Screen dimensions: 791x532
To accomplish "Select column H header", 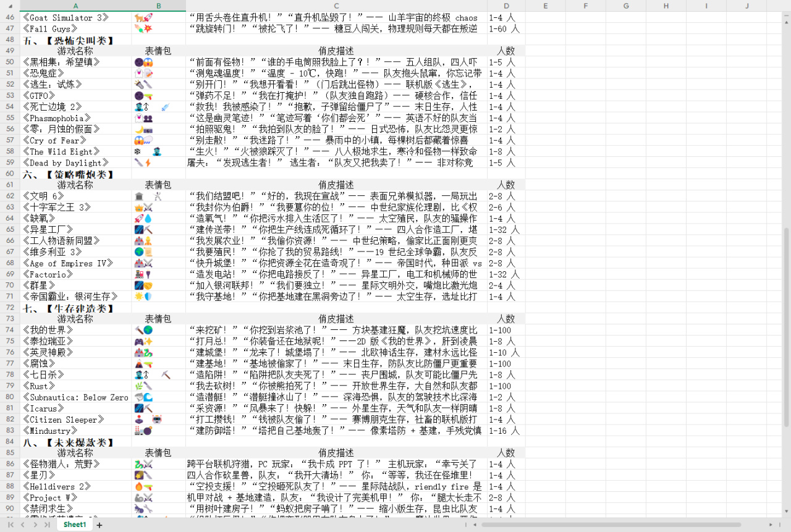I will [666, 6].
